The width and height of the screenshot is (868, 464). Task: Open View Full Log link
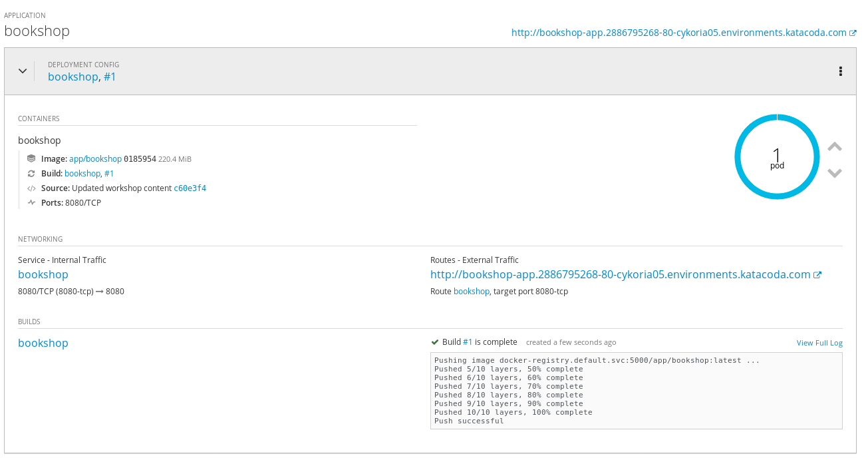tap(819, 343)
